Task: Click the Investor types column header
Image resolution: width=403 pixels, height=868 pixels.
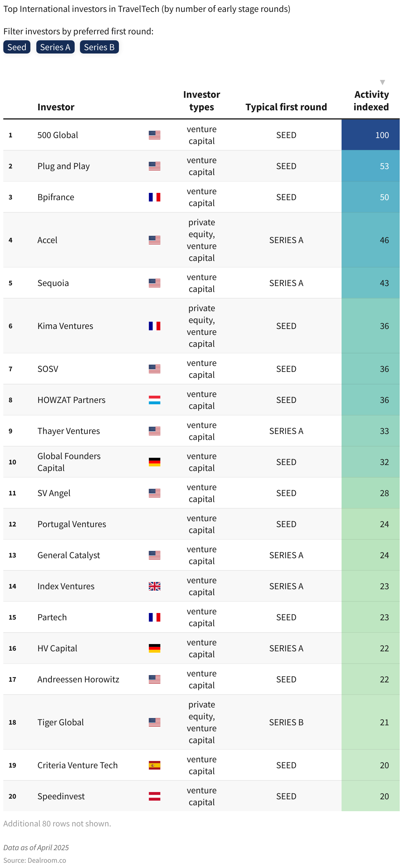Action: click(x=201, y=101)
